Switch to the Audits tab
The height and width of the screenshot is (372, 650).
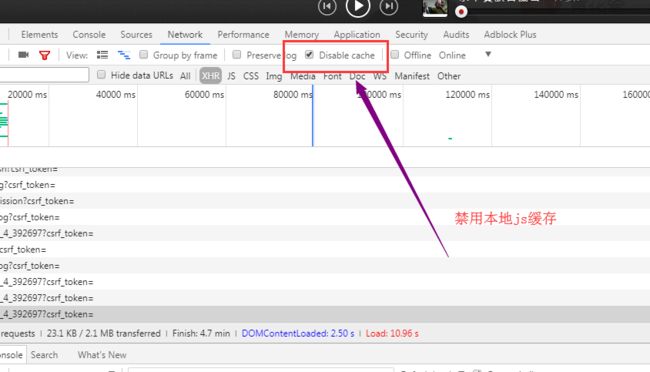tap(456, 34)
